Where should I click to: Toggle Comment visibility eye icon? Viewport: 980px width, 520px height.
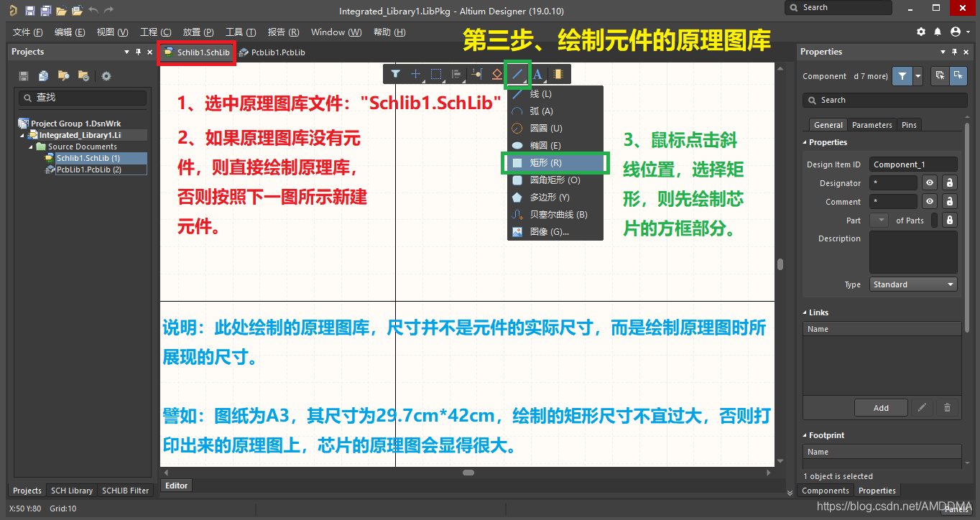[930, 202]
